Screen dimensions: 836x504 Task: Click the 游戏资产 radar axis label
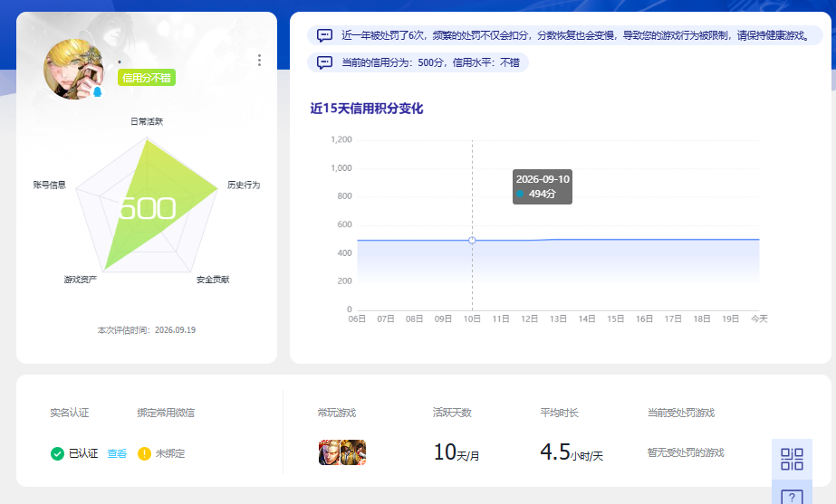(81, 280)
